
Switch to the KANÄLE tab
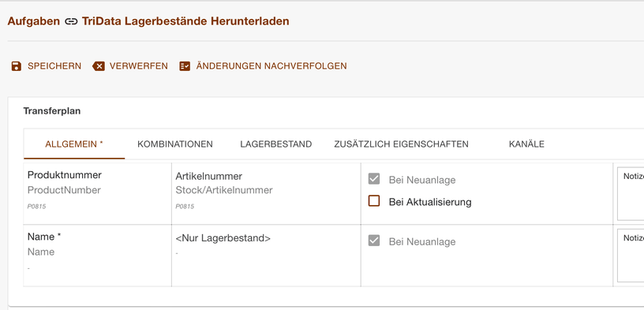tap(526, 144)
